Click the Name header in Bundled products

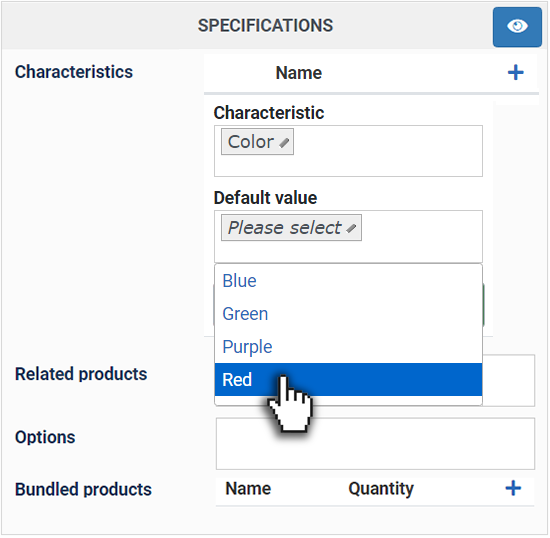248,489
